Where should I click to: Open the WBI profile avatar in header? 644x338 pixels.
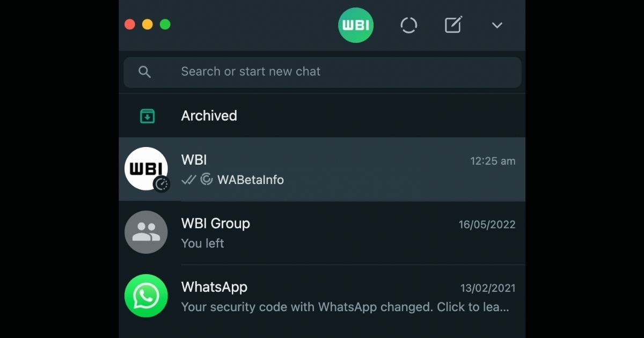click(x=356, y=25)
